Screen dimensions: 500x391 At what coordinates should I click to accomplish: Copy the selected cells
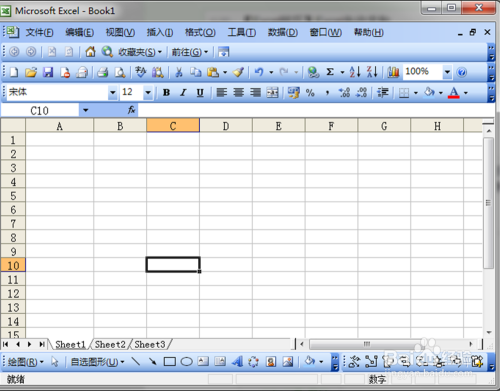(196, 72)
